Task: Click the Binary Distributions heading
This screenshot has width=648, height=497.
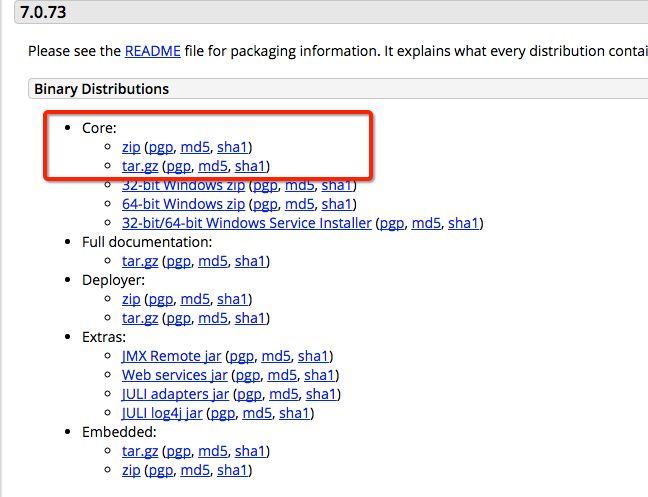Action: [102, 89]
